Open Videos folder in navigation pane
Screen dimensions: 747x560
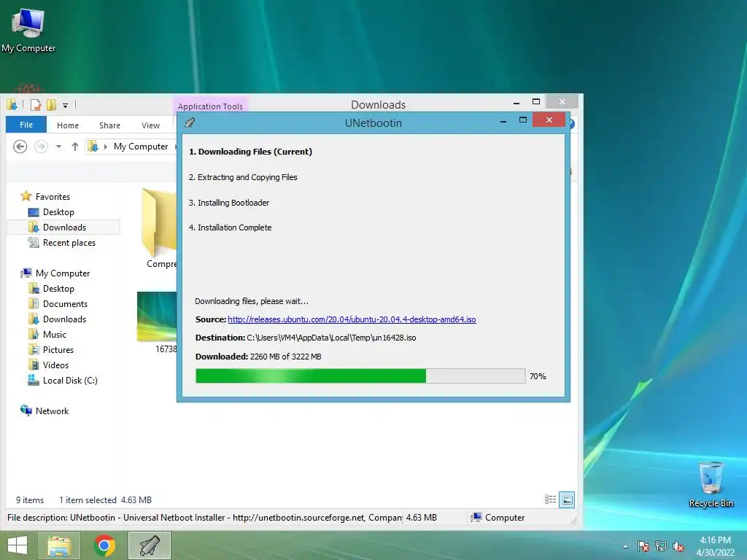coord(55,365)
